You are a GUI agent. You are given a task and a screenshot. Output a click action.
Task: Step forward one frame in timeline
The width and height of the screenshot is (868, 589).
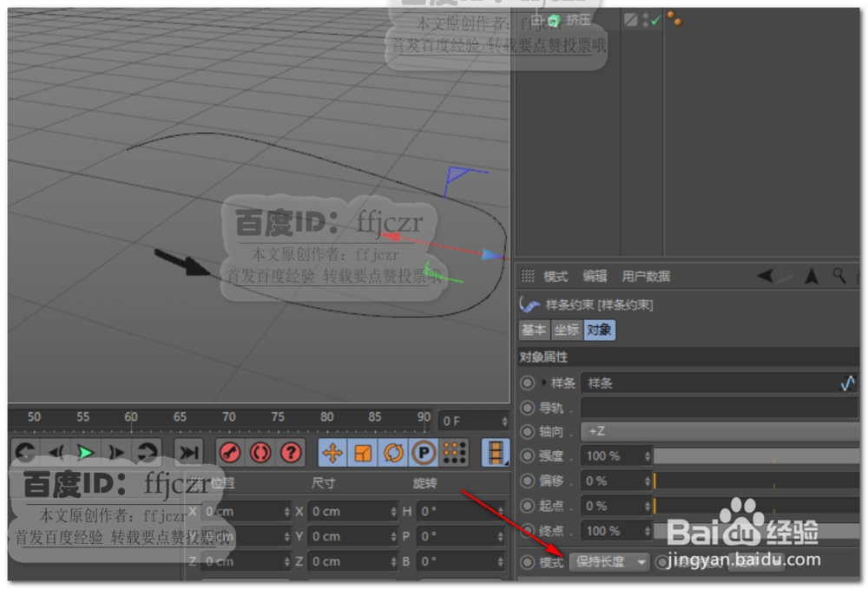116,453
